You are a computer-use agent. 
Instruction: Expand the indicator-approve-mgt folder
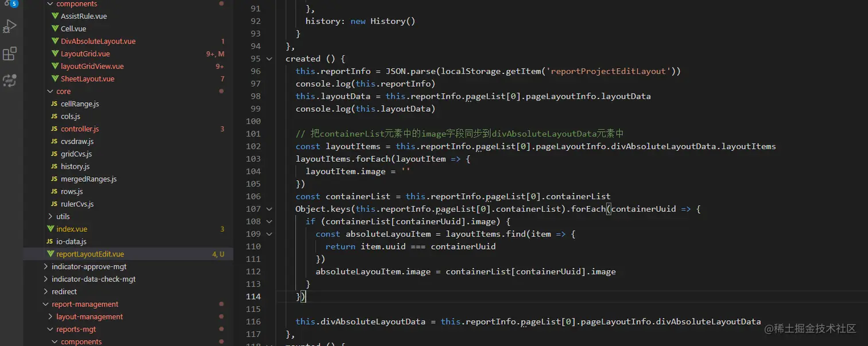click(x=46, y=267)
